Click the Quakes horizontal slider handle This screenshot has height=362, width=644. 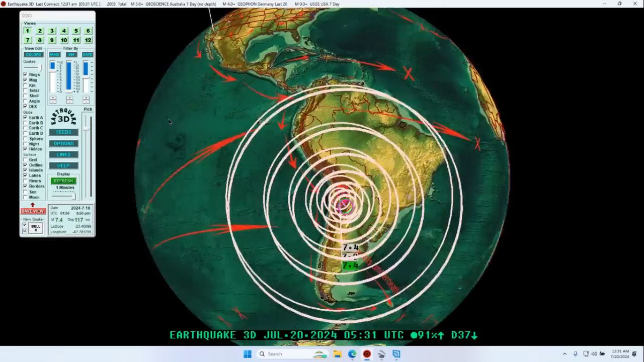(41, 67)
